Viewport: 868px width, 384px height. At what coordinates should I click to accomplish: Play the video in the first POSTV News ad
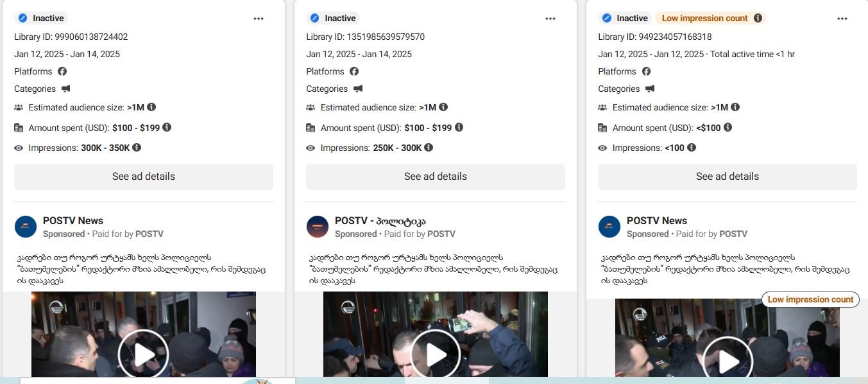tap(143, 354)
